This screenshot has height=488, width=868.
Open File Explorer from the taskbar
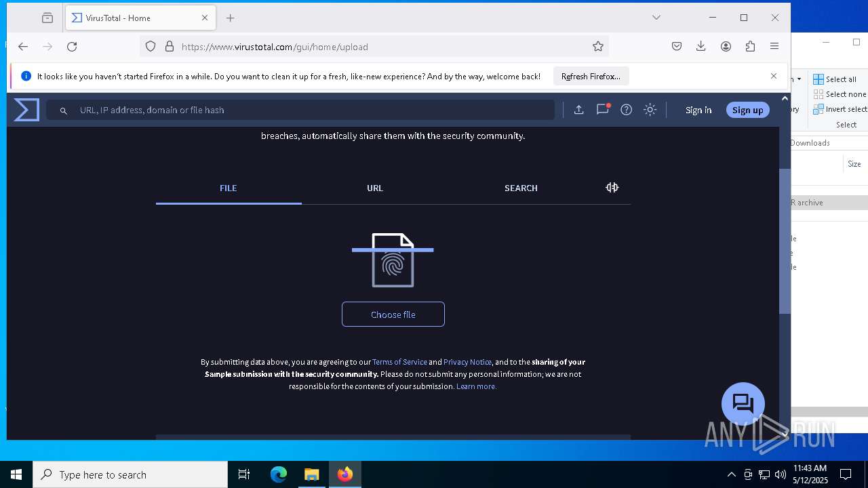pyautogui.click(x=311, y=474)
